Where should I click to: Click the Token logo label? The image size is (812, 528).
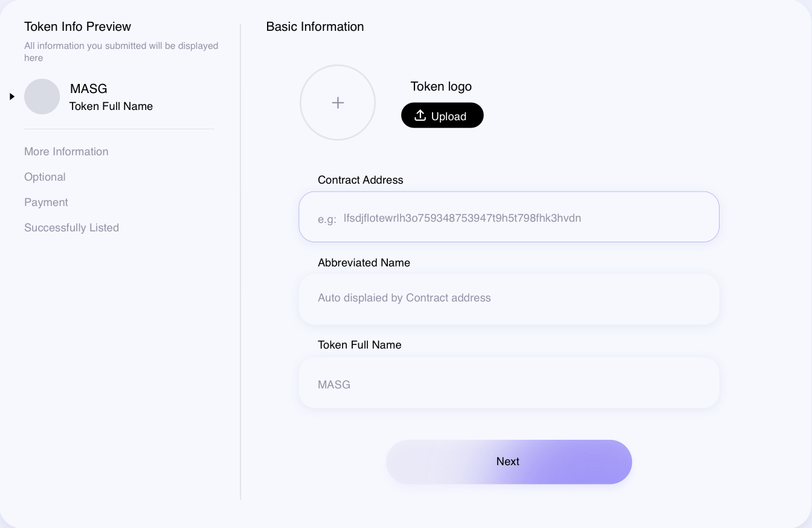coord(441,86)
